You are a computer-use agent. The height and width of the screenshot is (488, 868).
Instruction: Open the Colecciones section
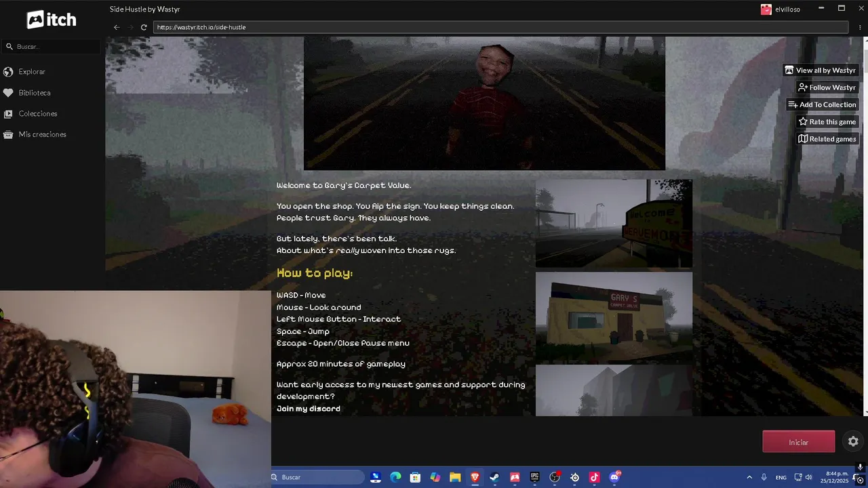[x=38, y=114]
